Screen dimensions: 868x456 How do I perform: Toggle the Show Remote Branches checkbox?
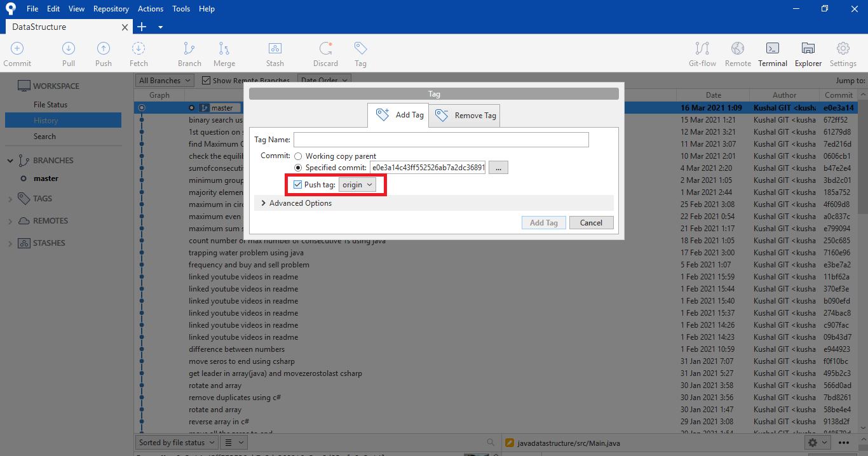pos(206,81)
